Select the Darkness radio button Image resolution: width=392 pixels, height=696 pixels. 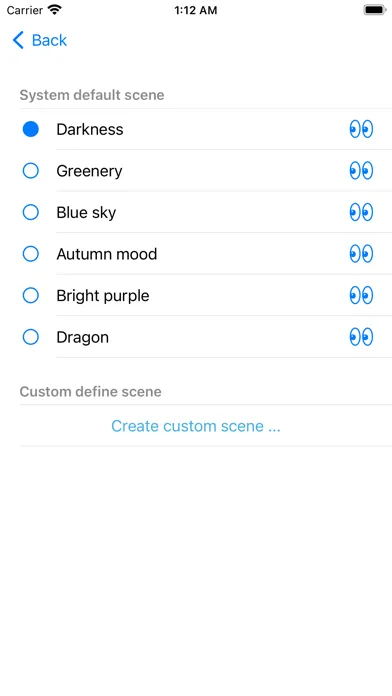[x=31, y=129]
